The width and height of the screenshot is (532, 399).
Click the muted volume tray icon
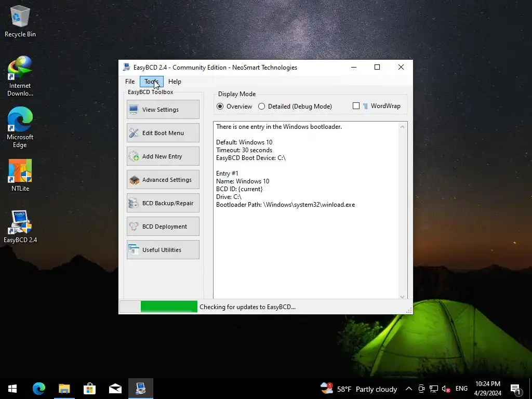(446, 389)
